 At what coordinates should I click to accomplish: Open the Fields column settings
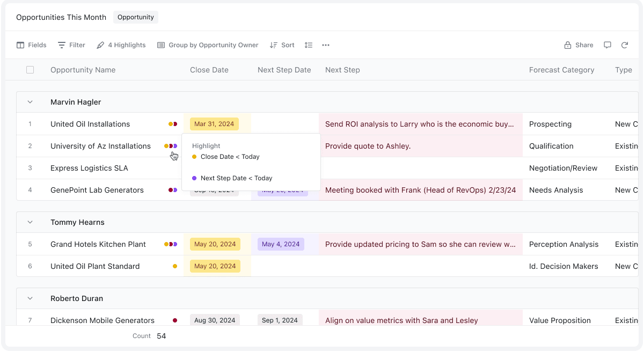click(31, 45)
